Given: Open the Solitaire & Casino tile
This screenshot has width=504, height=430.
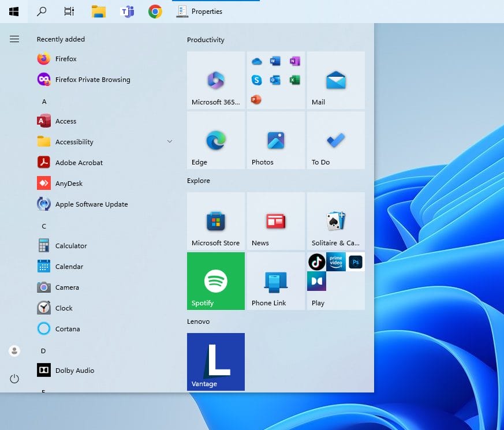Looking at the screenshot, I should [x=335, y=221].
